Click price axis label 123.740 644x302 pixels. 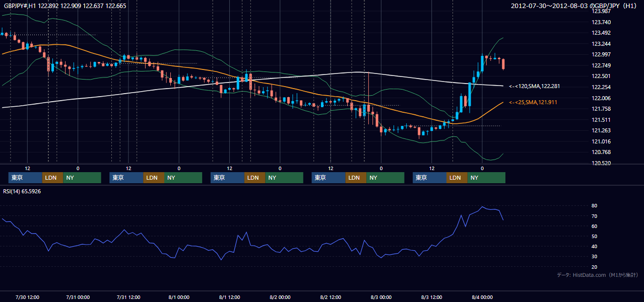[601, 22]
